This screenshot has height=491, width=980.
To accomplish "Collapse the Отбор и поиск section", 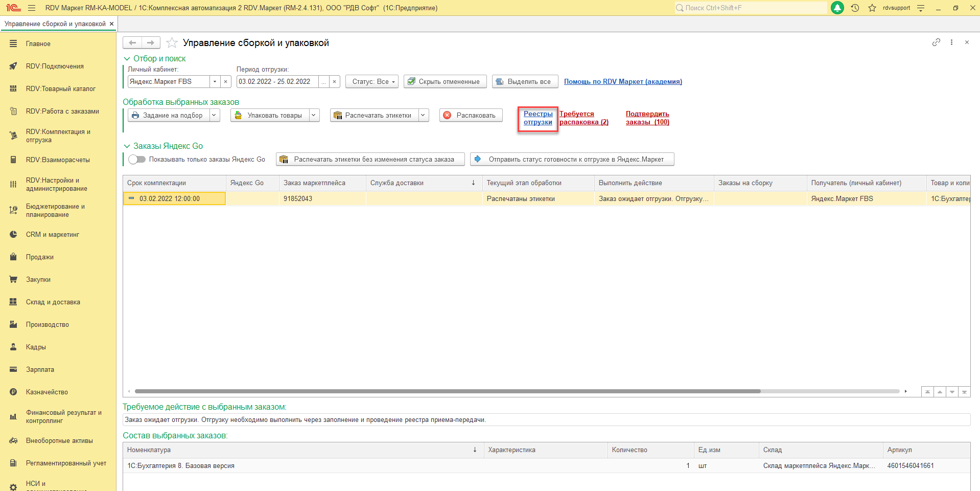I will [127, 59].
